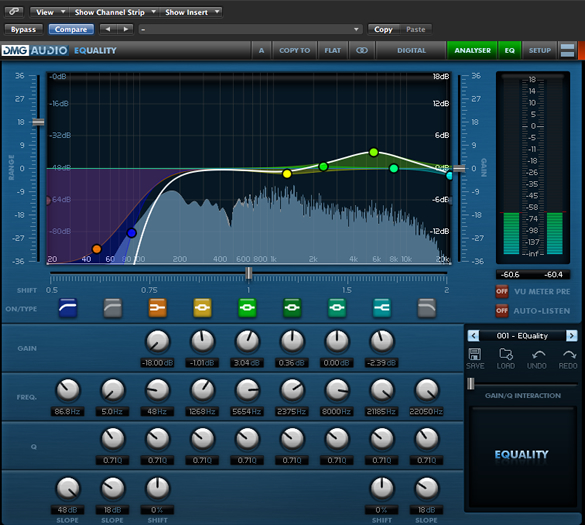Viewport: 585px width, 525px height.
Task: Open the Show Insert dropdown
Action: tap(191, 12)
